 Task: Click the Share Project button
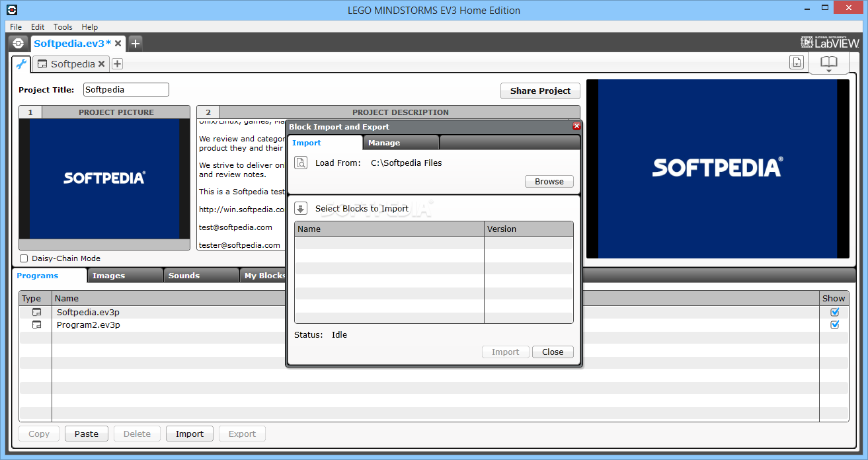pos(540,91)
